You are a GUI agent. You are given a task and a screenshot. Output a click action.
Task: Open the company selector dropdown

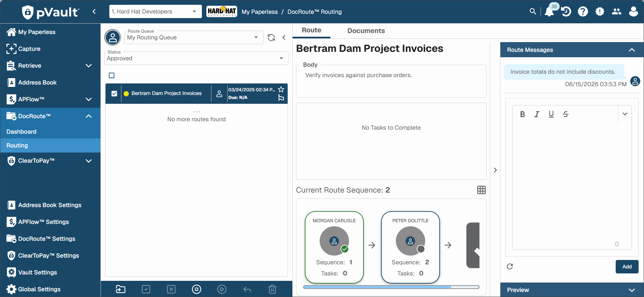(x=155, y=11)
